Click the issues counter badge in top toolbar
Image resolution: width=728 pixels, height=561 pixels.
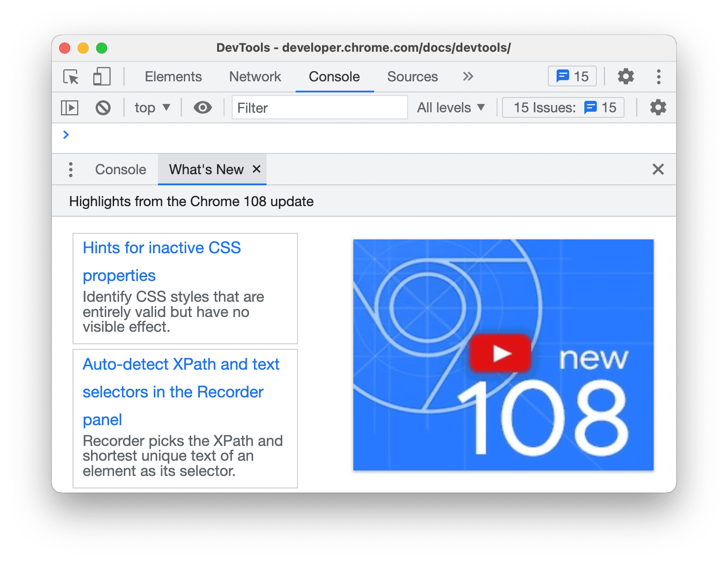point(572,76)
